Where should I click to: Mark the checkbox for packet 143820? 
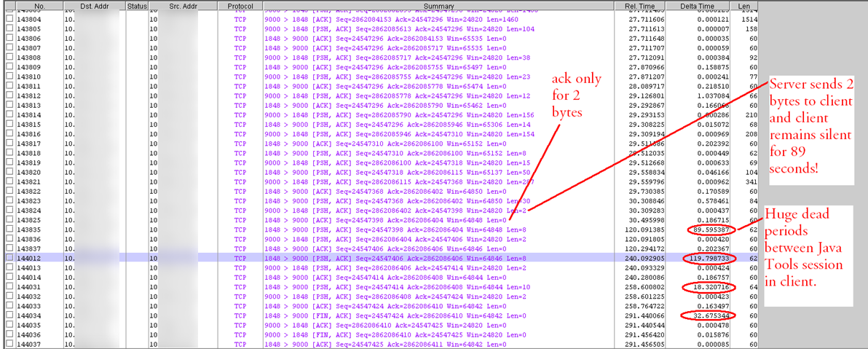click(9, 173)
